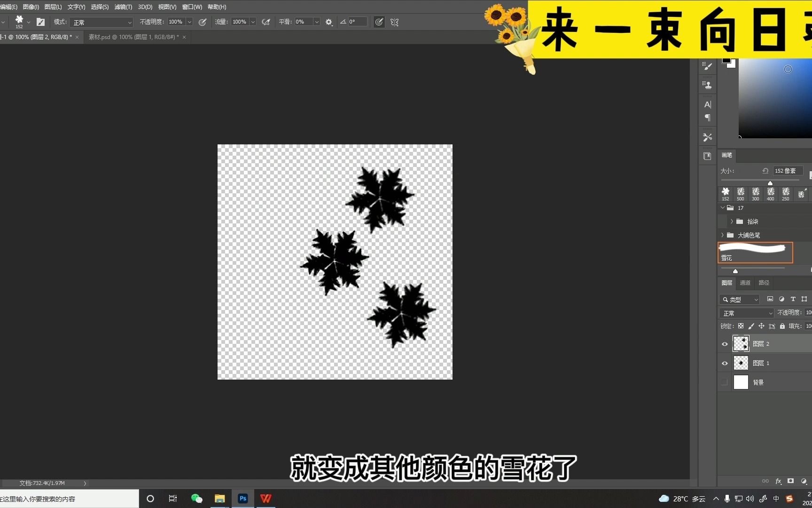Collapse the 17 brush group

pyautogui.click(x=722, y=207)
